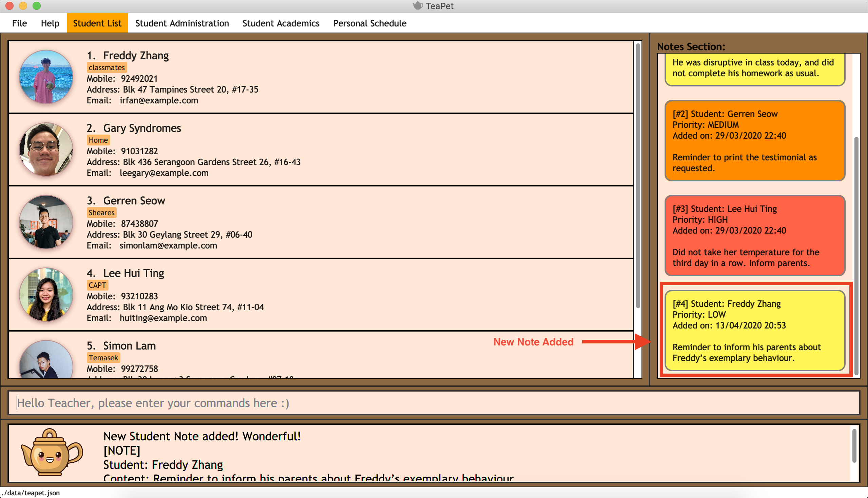868x498 pixels.
Task: Switch to the Student List tab
Action: (97, 23)
